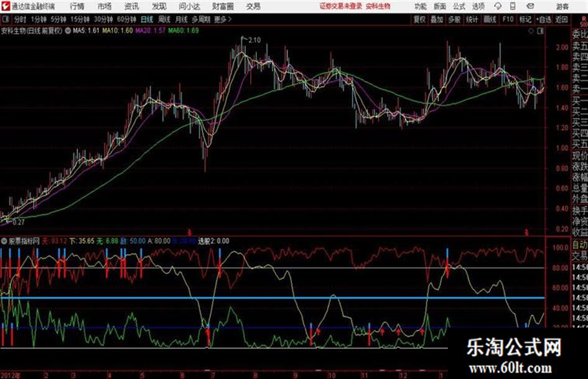The width and height of the screenshot is (588, 379).
Task: Click the 叠加 overlay toolbar button
Action: click(x=437, y=19)
